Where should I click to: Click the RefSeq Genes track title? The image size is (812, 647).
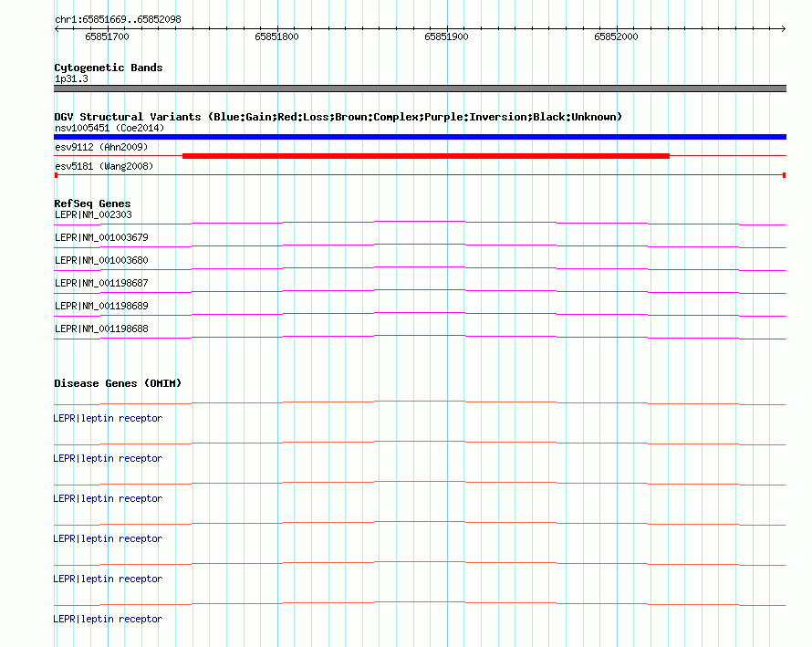(92, 203)
